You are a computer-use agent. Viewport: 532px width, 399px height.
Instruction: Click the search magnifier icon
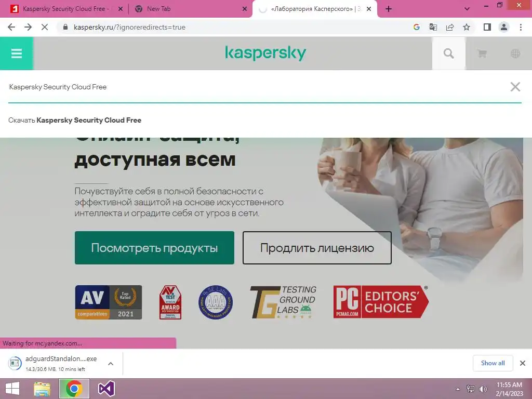[448, 54]
